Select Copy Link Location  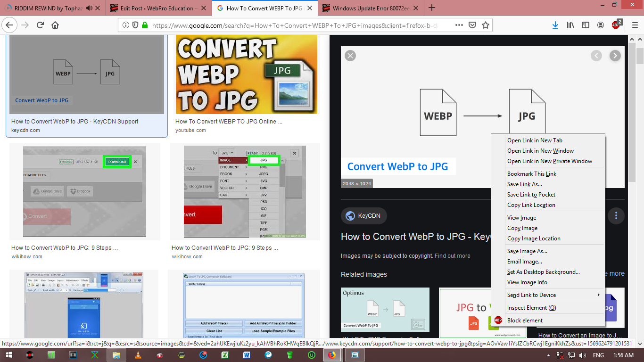[548, 205]
